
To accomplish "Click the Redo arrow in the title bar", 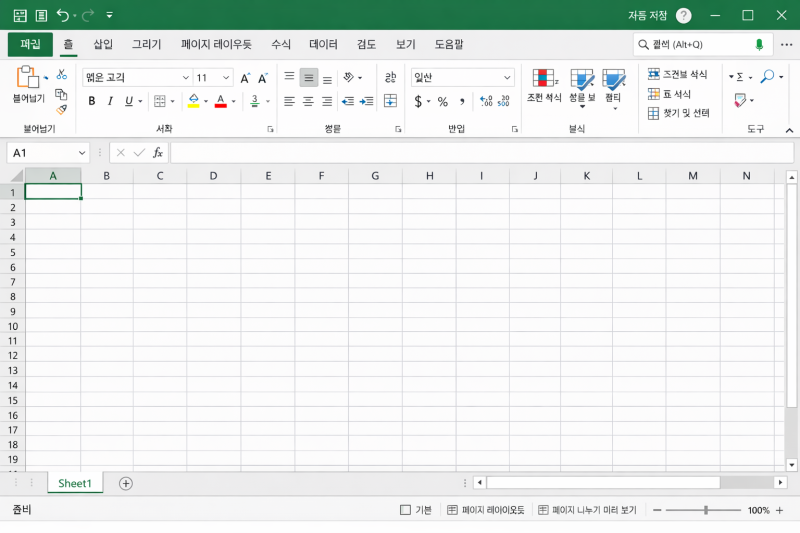I will pyautogui.click(x=88, y=15).
